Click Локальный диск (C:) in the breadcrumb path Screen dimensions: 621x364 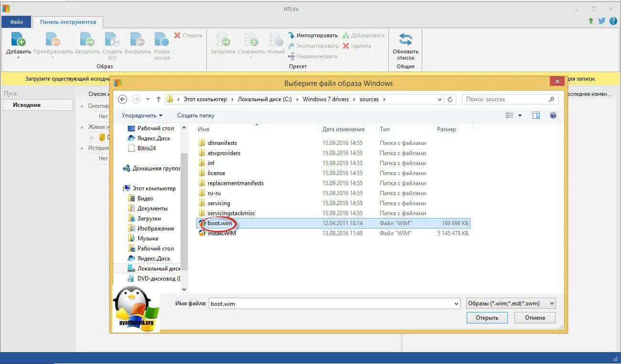pyautogui.click(x=265, y=99)
